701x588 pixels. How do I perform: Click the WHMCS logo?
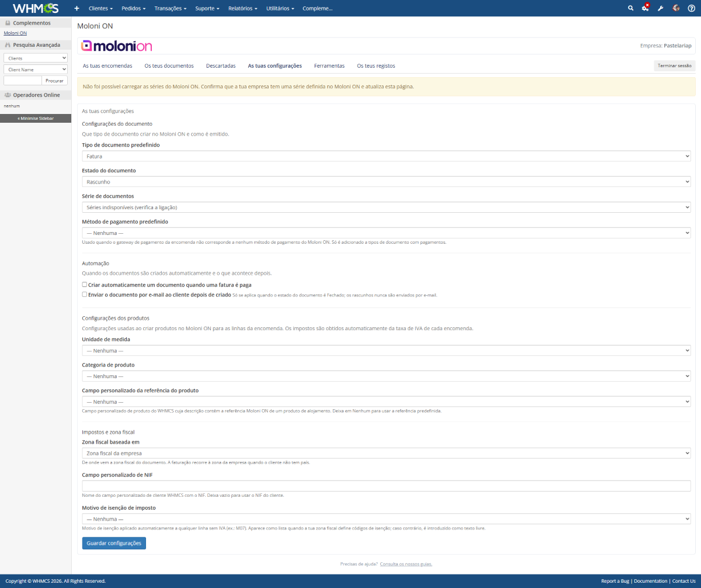click(x=36, y=8)
